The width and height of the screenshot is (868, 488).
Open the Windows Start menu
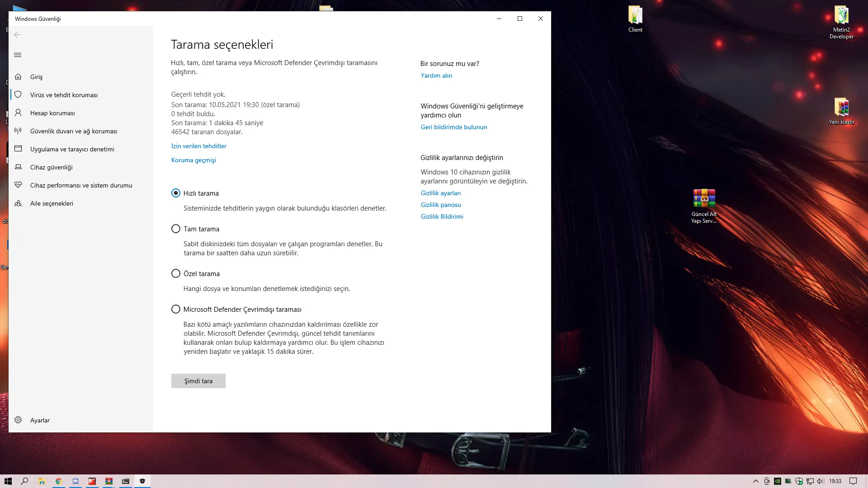click(8, 481)
